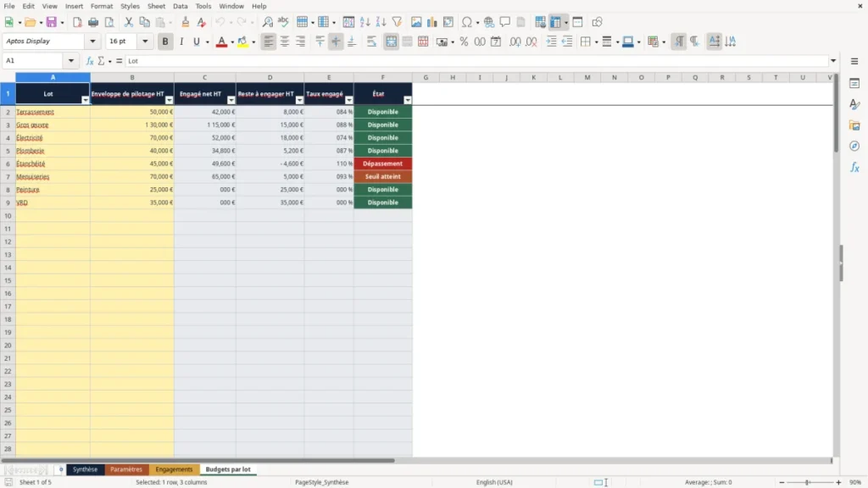The height and width of the screenshot is (488, 868).
Task: Open the État column filter dropdown
Action: (x=408, y=100)
